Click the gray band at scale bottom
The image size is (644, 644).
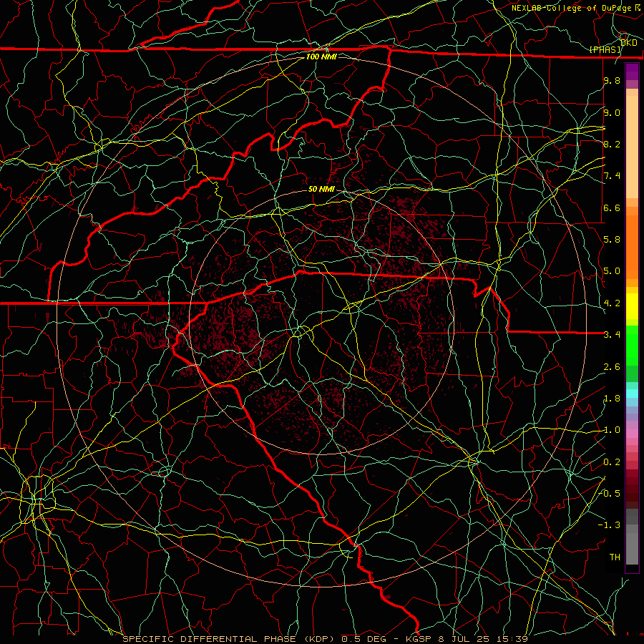(x=632, y=538)
